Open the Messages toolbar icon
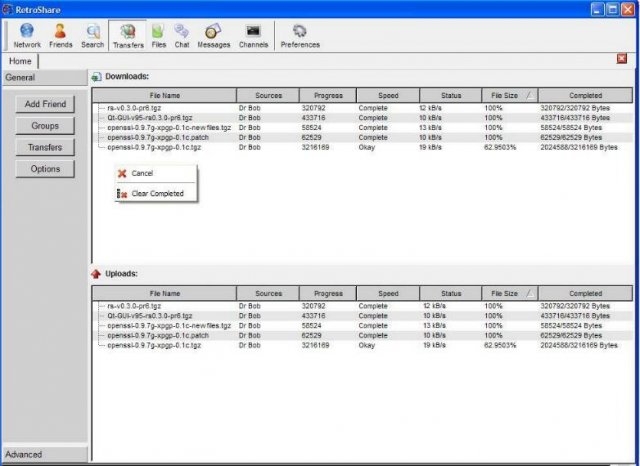This screenshot has width=640, height=466. 213,35
